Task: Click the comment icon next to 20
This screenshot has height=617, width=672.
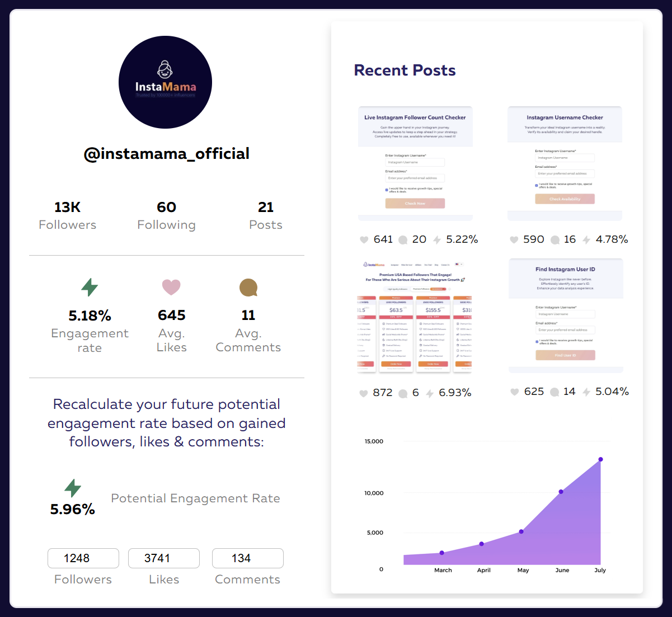Action: tap(403, 239)
